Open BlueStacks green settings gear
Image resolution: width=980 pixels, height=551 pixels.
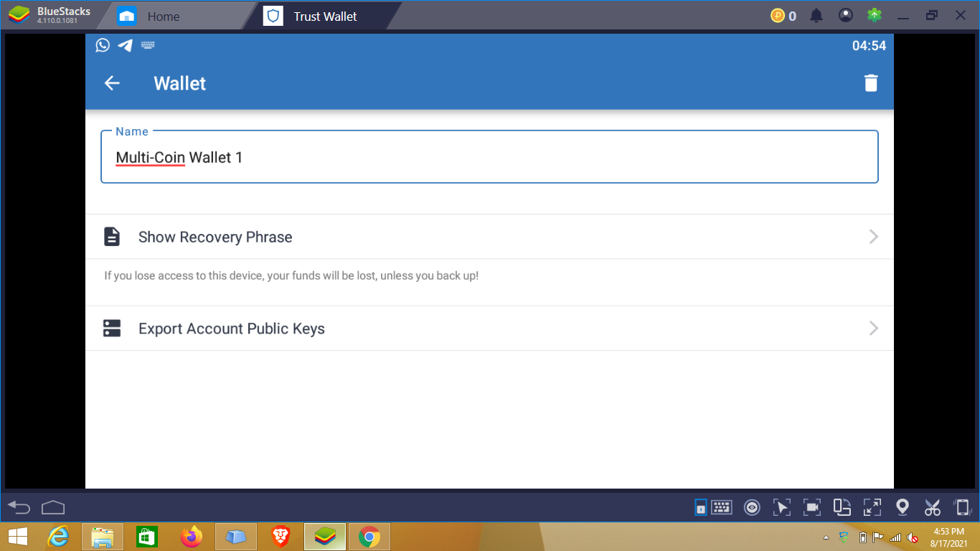(x=874, y=16)
